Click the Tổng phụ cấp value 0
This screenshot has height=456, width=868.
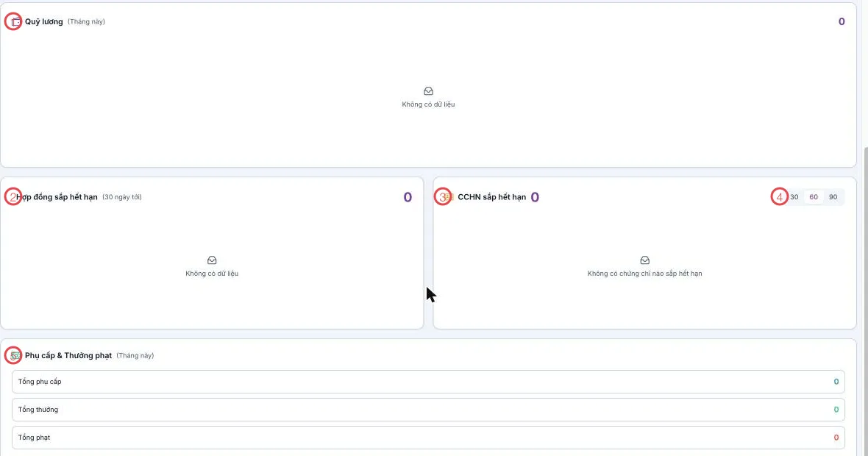(836, 382)
